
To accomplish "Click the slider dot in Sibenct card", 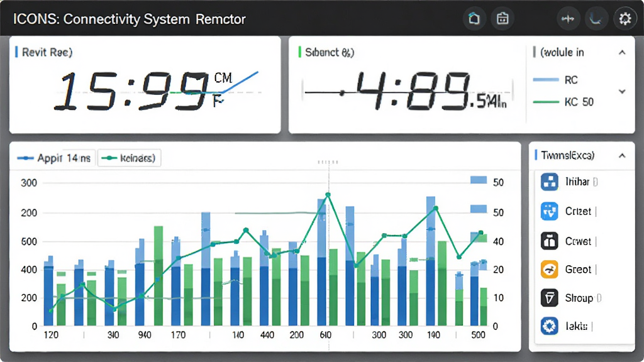I will 341,93.
